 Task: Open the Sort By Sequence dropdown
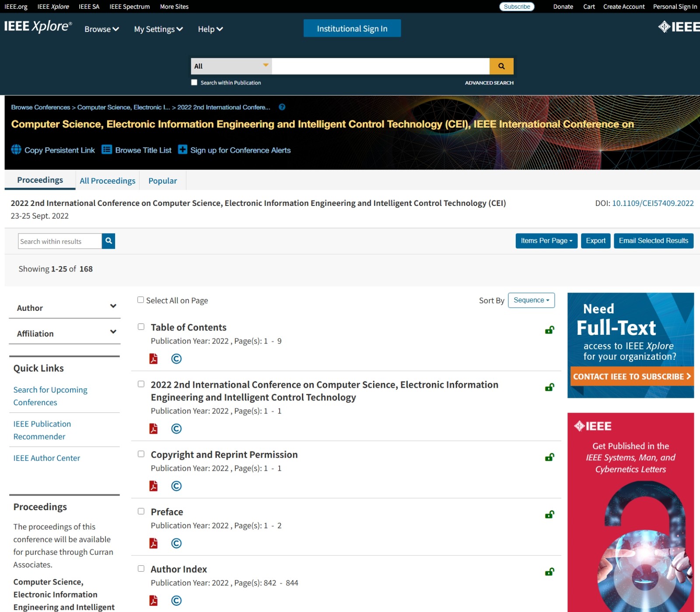531,300
